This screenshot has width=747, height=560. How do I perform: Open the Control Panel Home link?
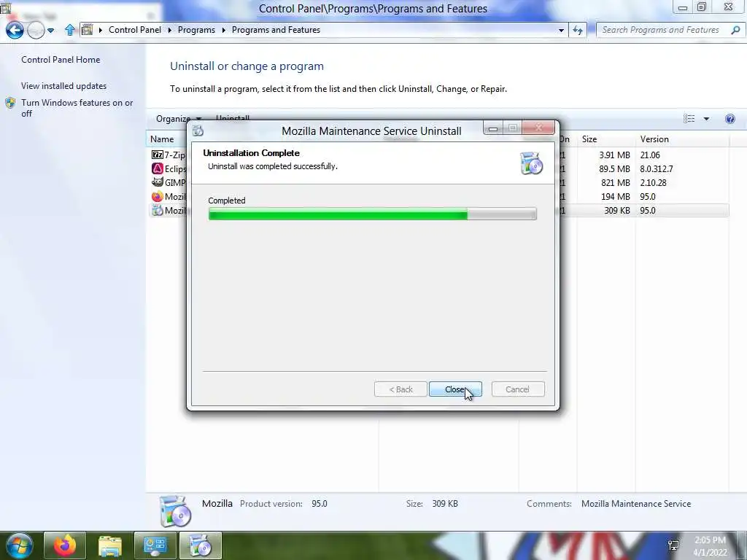coord(61,60)
